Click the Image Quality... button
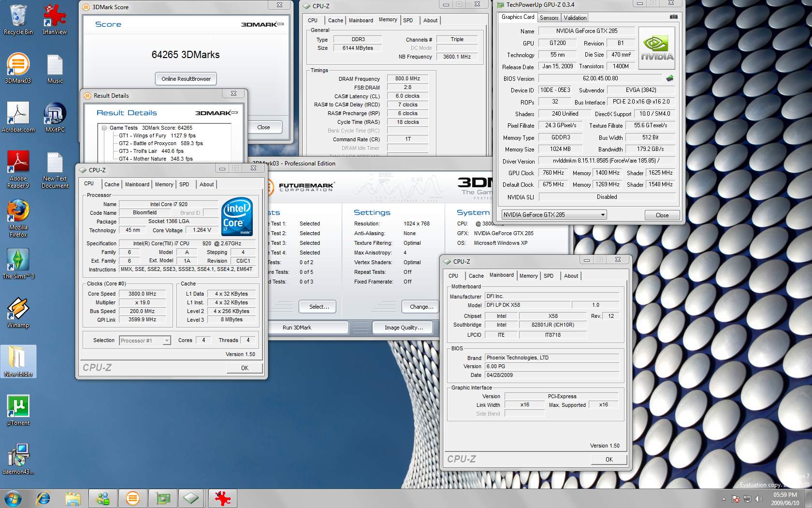Viewport: 812px width, 508px height. click(404, 328)
